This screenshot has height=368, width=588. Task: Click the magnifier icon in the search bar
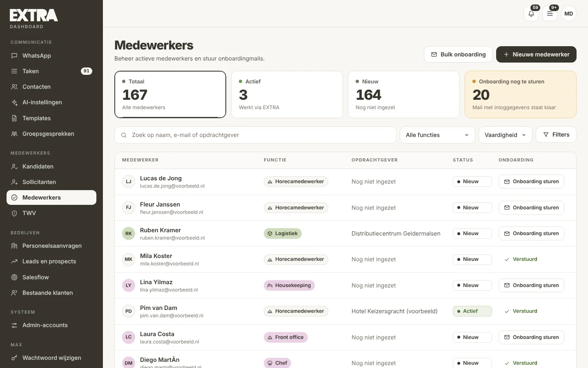(124, 135)
